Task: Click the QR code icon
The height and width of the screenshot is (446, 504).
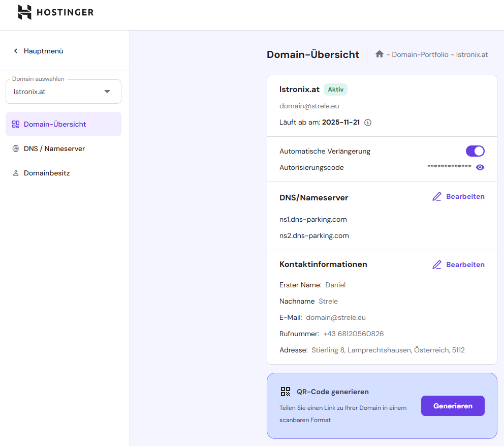Action: pos(285,392)
